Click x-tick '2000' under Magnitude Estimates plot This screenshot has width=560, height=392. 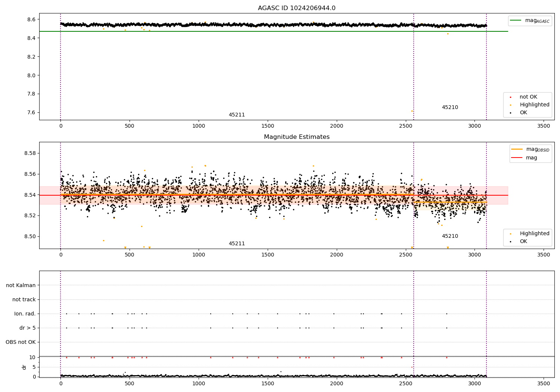(337, 255)
